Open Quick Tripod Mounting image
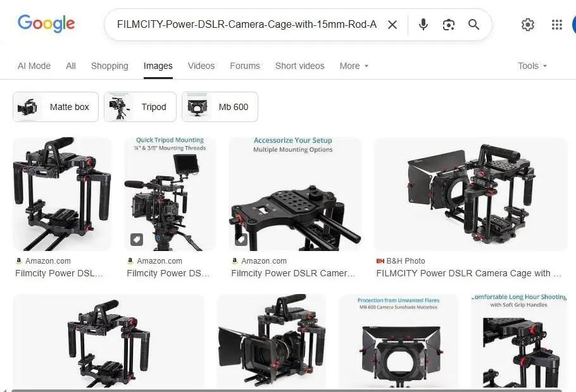This screenshot has height=392, width=576. point(170,194)
